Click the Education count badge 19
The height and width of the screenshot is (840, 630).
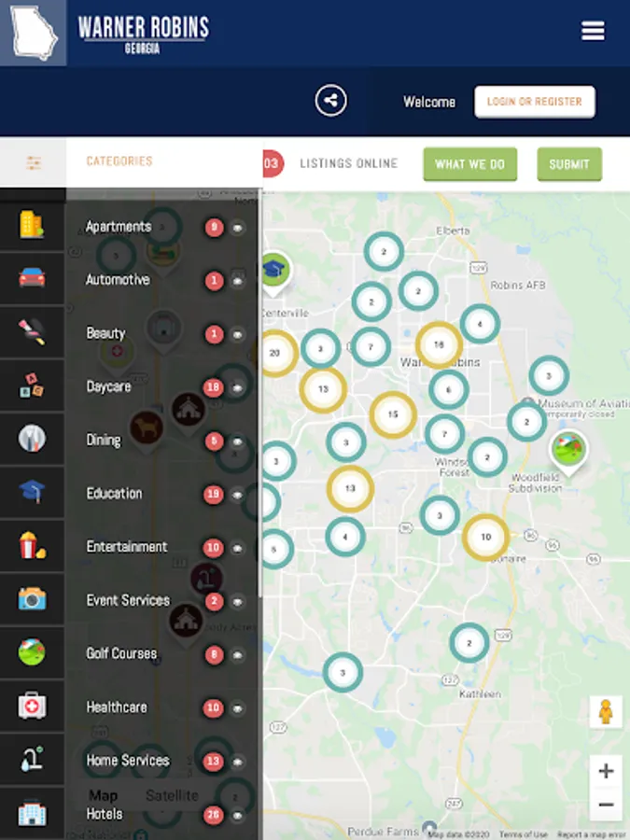pos(213,494)
